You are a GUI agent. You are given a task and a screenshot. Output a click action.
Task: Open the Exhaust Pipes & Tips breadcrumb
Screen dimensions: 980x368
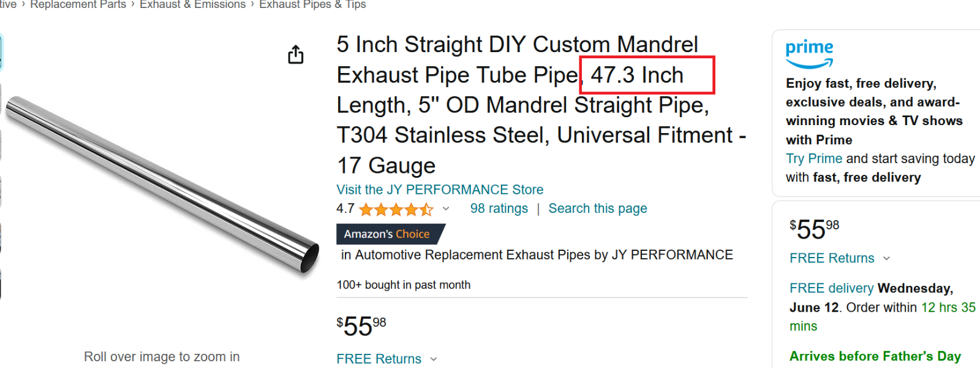[312, 5]
